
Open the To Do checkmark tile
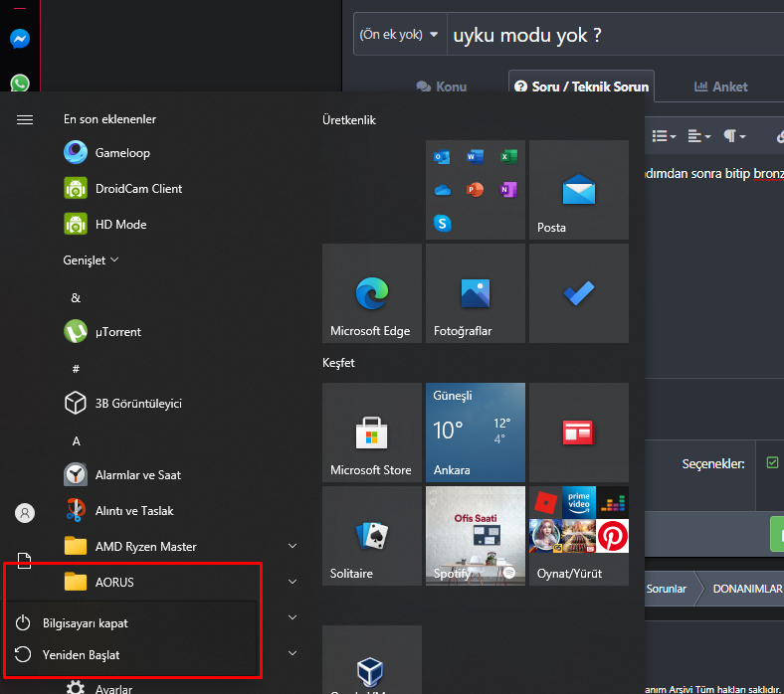click(578, 293)
